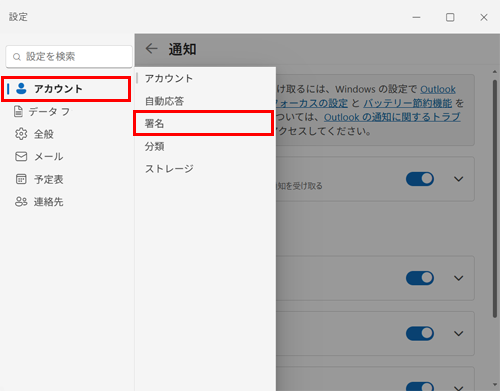This screenshot has width=500, height=391.
Task: Expand the third notification section chevron
Action: pos(459,333)
